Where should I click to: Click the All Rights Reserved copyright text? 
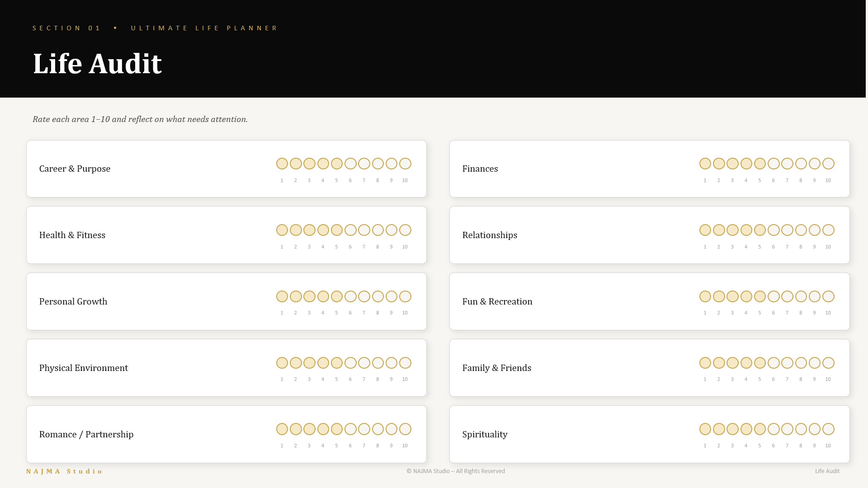[x=456, y=471]
